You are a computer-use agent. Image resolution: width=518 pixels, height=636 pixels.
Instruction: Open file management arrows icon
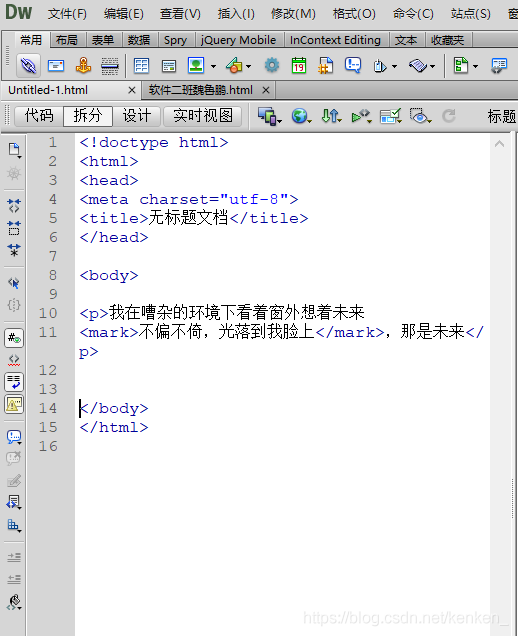click(330, 116)
